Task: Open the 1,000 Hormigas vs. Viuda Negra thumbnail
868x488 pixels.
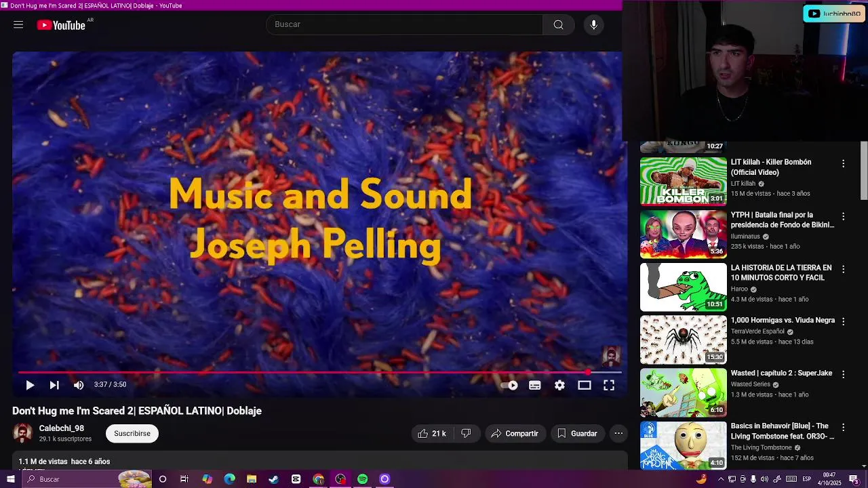Action: point(683,340)
